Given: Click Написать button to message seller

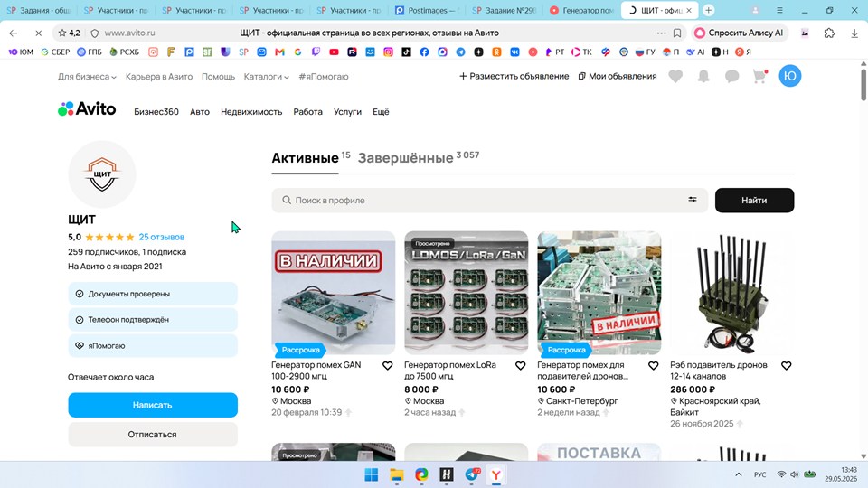Looking at the screenshot, I should (153, 405).
